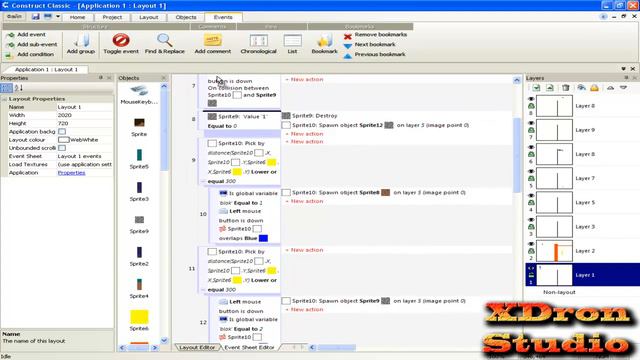Switch to Event Sheet Editor tab
This screenshot has height=360, width=640.
(249, 347)
